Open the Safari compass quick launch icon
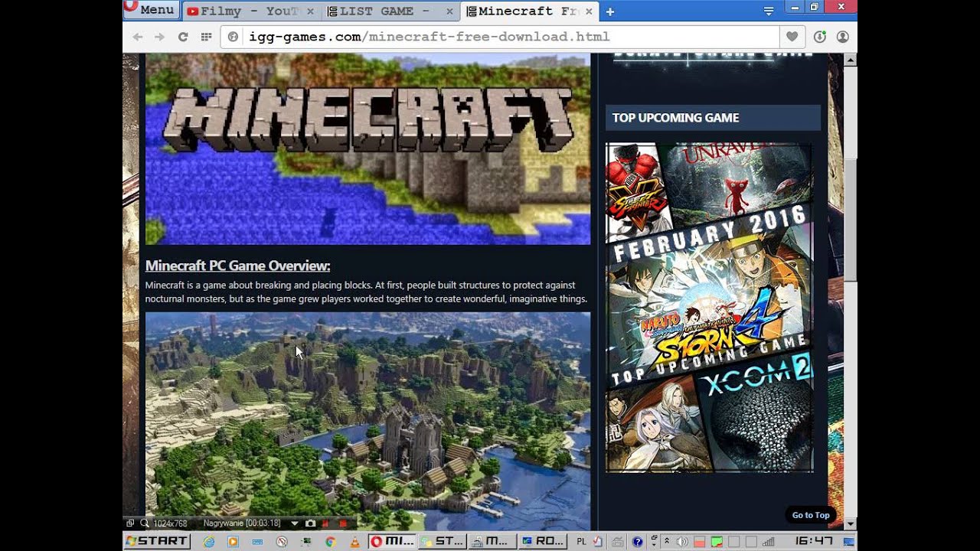The height and width of the screenshot is (551, 980). click(282, 542)
